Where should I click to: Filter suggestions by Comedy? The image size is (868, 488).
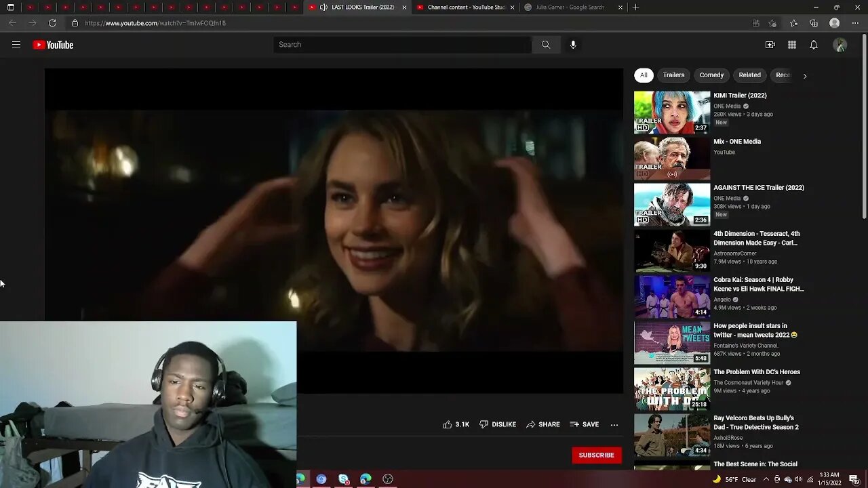(x=711, y=75)
